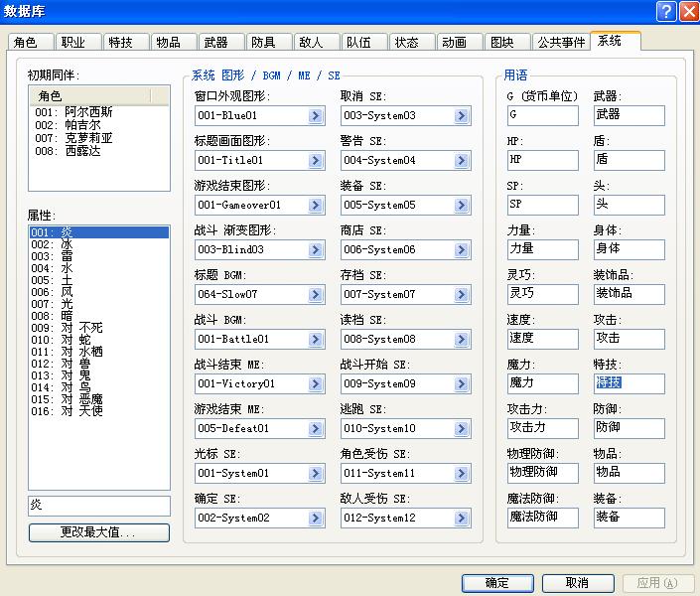Switch to the 角色 tab
Image resolution: width=700 pixels, height=596 pixels.
pos(31,42)
